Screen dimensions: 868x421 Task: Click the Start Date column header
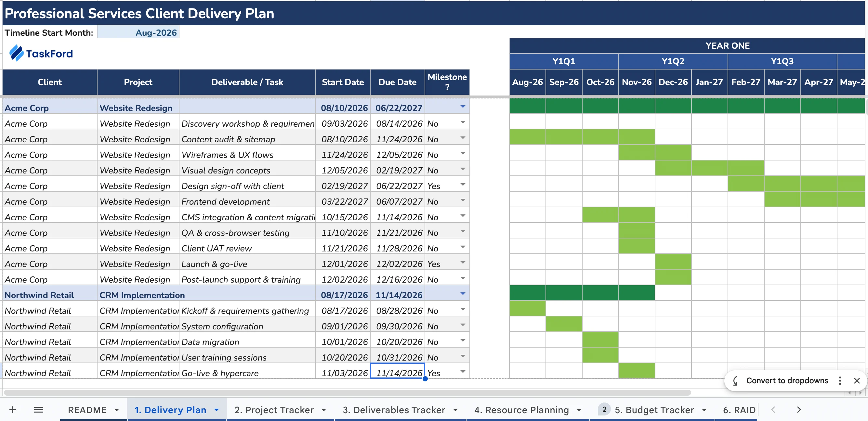pyautogui.click(x=343, y=82)
